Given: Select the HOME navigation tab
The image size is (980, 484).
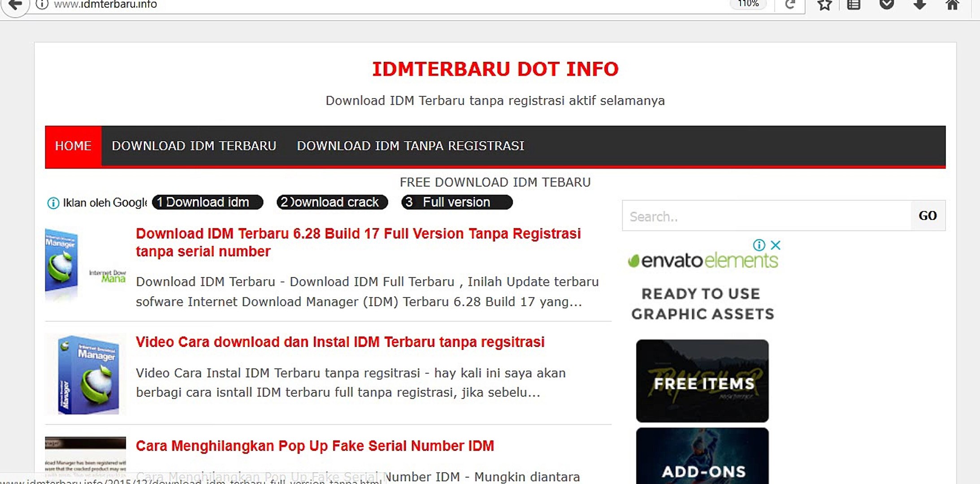Looking at the screenshot, I should pos(73,146).
